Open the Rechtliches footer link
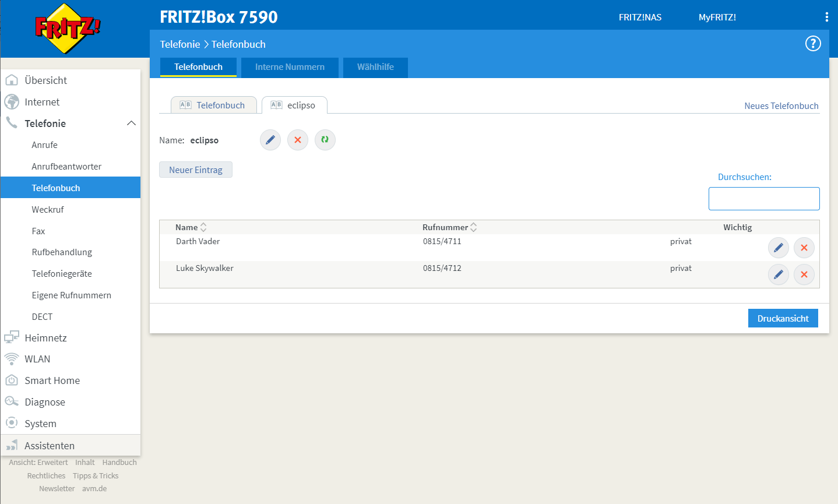 tap(46, 475)
